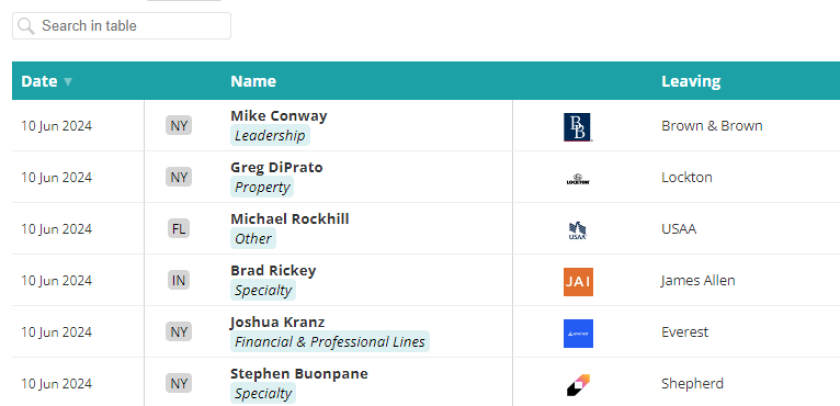
Task: Click the Brown & Brown company logo
Action: (578, 127)
